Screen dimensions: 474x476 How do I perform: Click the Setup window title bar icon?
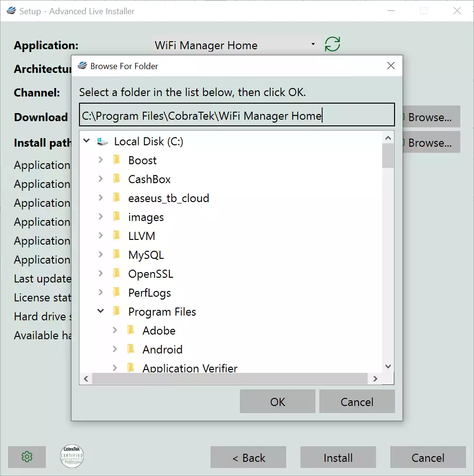[11, 11]
